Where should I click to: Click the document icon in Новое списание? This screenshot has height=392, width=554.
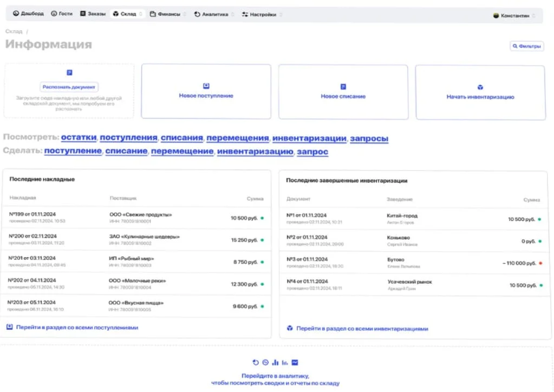pos(343,87)
